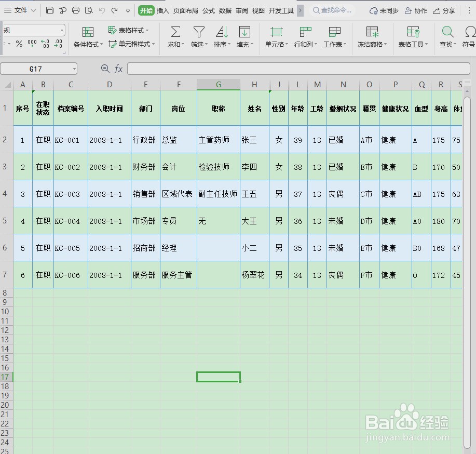476x454 pixels.
Task: Switch to the 审阅 tab
Action: tap(242, 10)
